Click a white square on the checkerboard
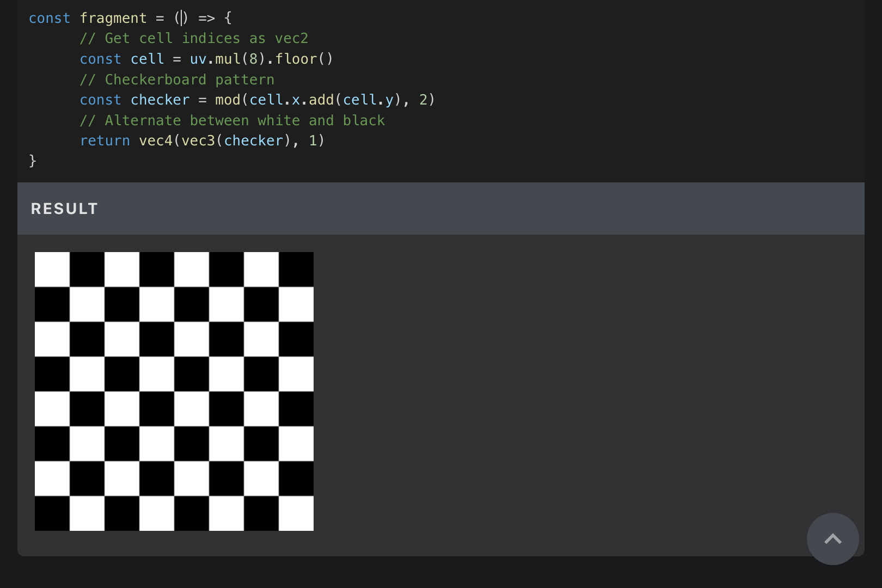882x588 pixels. (52, 268)
